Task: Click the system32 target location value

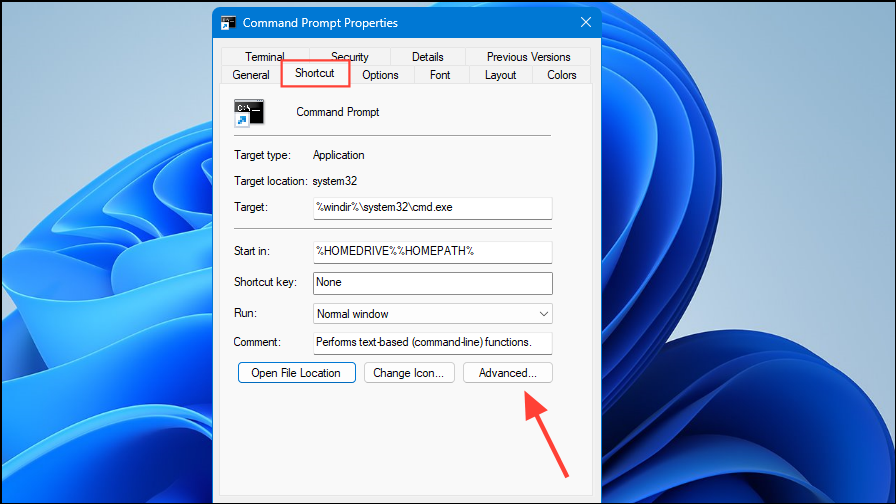Action: (x=335, y=181)
